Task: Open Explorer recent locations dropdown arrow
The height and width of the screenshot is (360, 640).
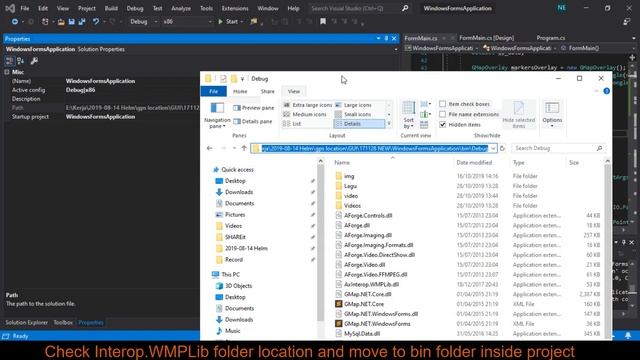Action: pos(234,148)
